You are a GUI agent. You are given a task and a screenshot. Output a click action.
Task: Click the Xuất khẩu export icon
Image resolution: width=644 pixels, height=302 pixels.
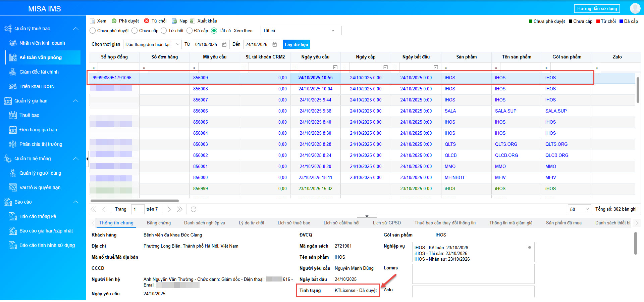coord(192,21)
